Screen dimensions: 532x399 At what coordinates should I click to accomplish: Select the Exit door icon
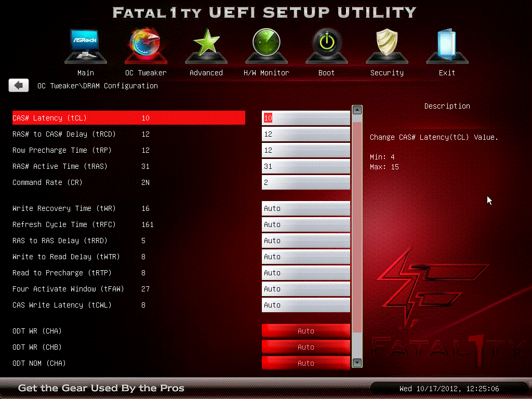[447, 46]
